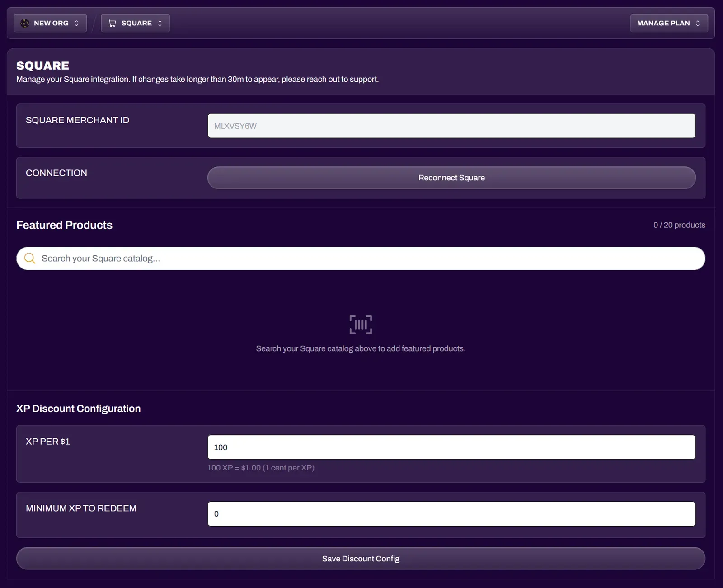Click the Minimum XP to Redeem field

click(451, 514)
